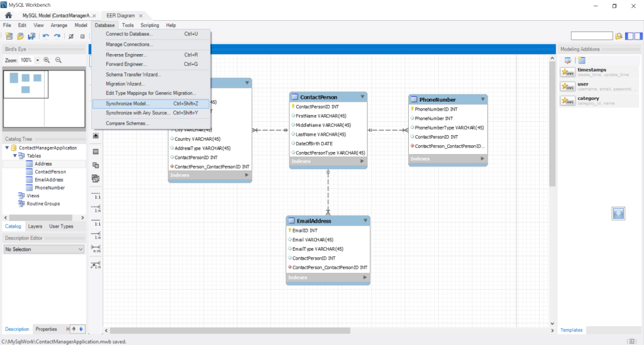Open the No Selection description dropdown

(x=44, y=249)
